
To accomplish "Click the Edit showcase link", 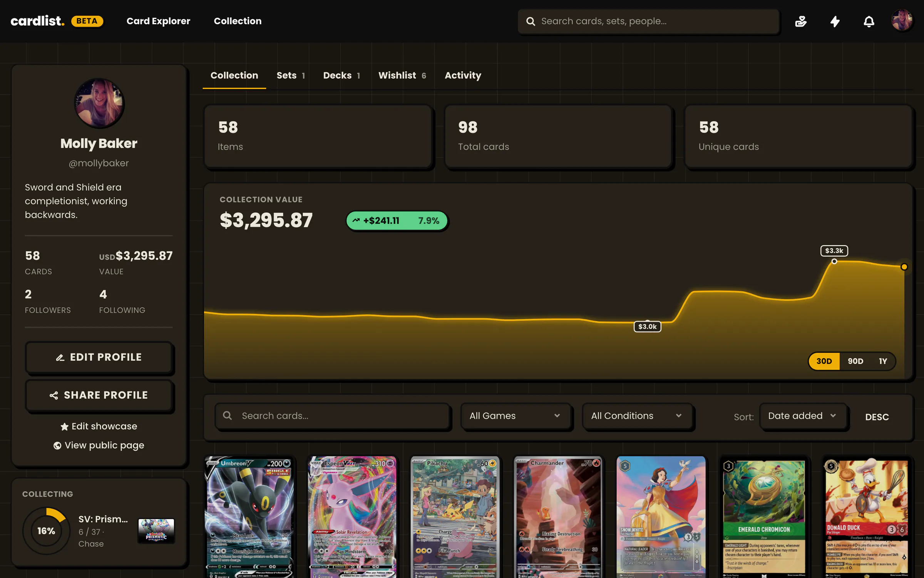I will coord(99,427).
